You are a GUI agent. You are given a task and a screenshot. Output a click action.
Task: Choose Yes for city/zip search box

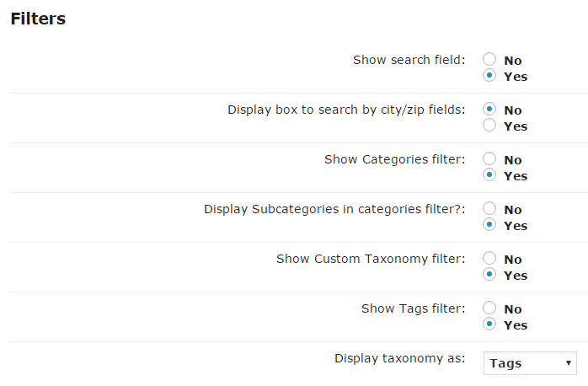click(x=489, y=126)
